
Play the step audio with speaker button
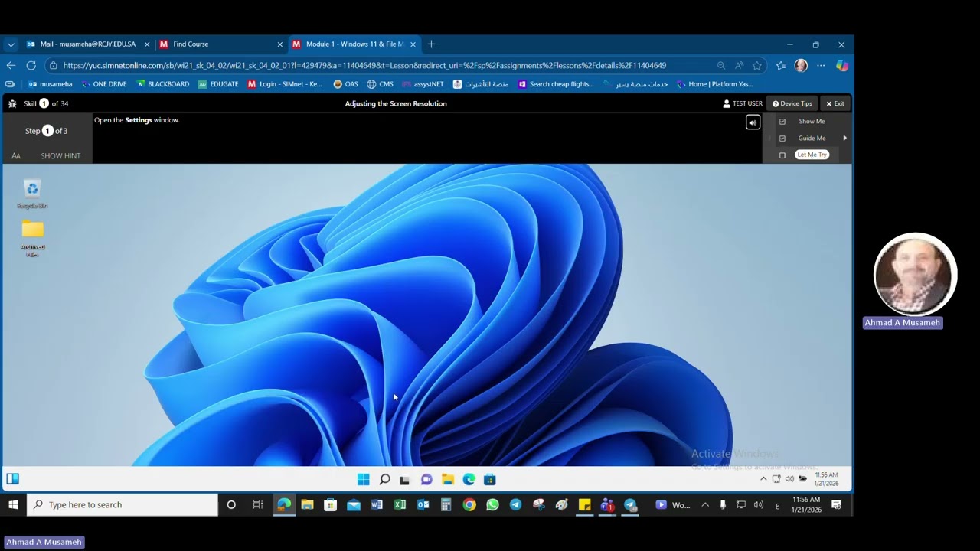753,122
